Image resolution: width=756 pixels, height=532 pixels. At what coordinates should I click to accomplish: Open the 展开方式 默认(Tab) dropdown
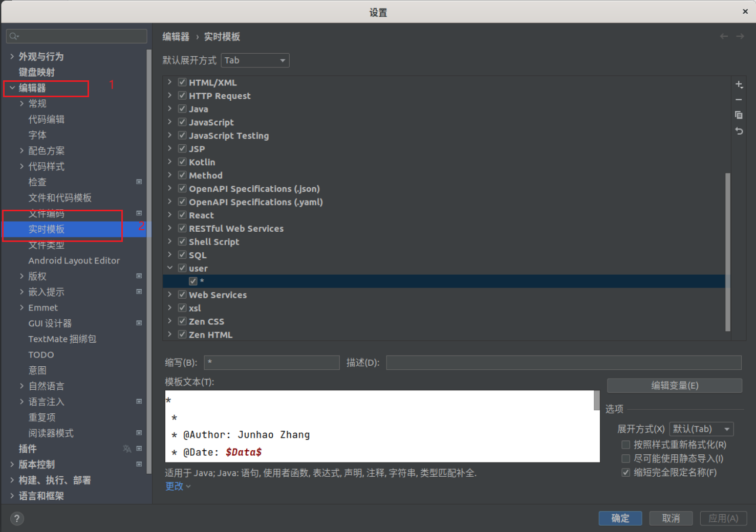(x=701, y=429)
